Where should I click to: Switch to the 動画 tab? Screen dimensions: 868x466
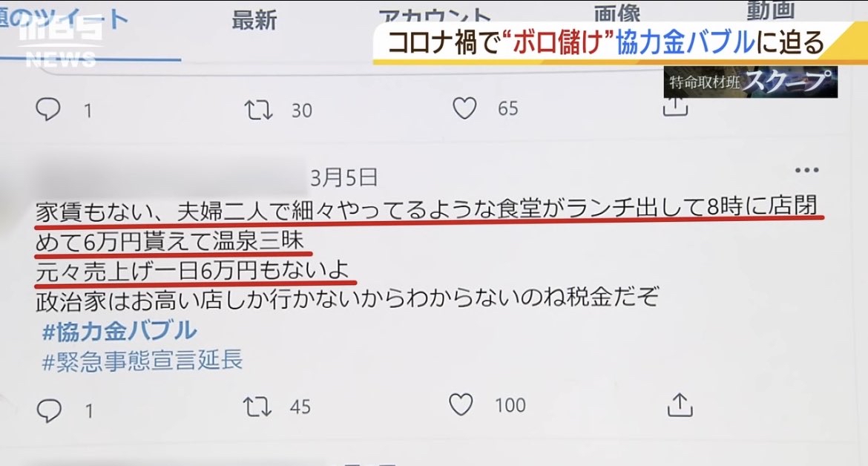[771, 10]
